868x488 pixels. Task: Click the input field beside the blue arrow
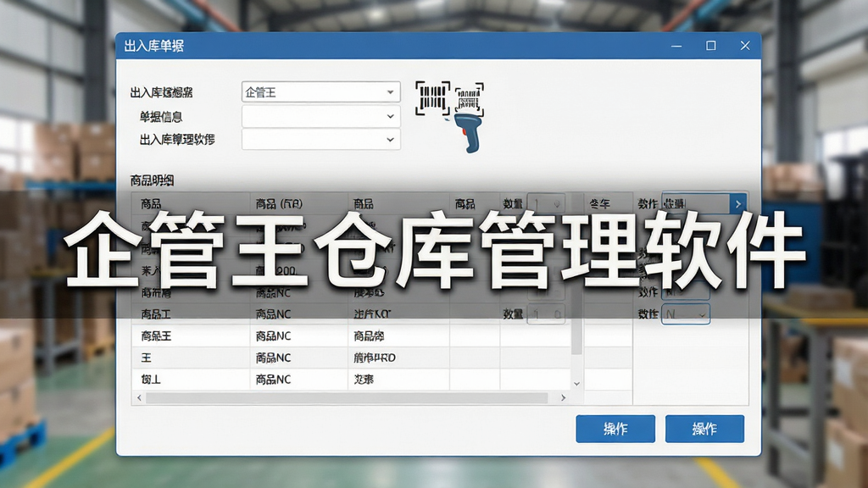(x=696, y=204)
